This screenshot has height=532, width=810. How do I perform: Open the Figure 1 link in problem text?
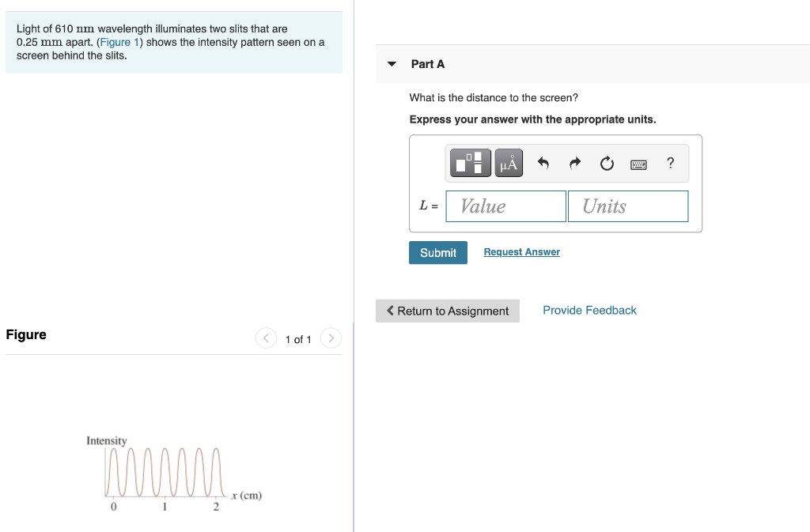pos(120,43)
